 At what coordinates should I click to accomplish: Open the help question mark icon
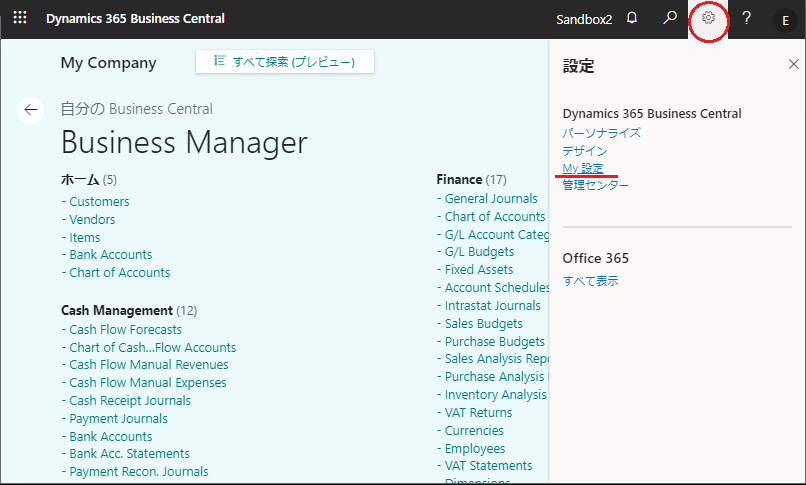click(x=746, y=18)
